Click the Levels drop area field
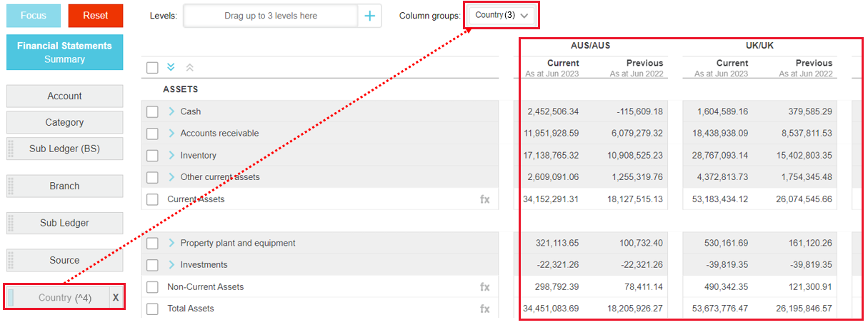Viewport: 868px width, 330px height. pos(271,16)
